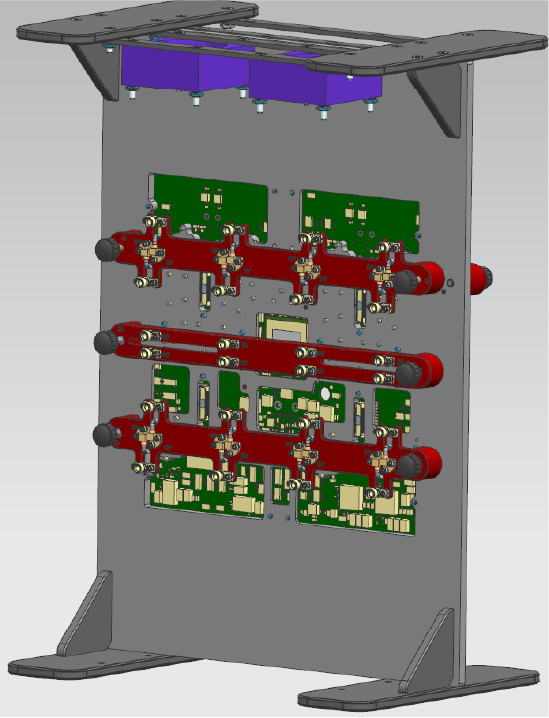Viewport: 549px width, 718px height.
Task: Click the black knob left of top red bar
Action: coord(107,249)
